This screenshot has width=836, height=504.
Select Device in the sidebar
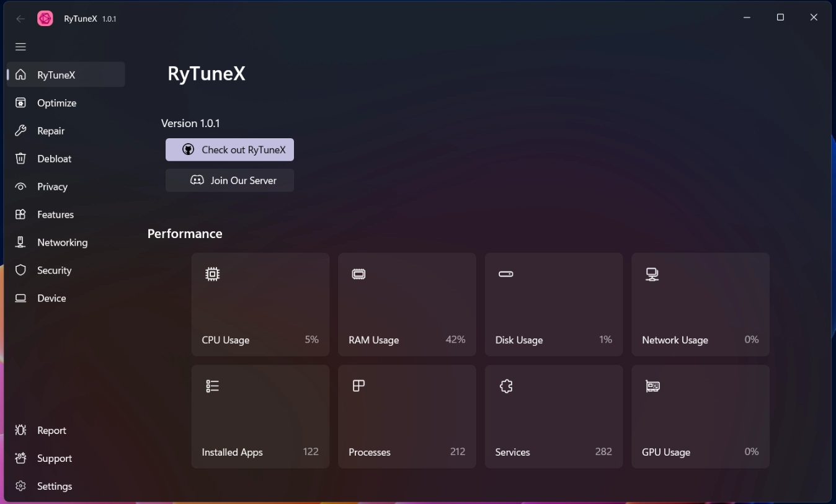[65, 298]
